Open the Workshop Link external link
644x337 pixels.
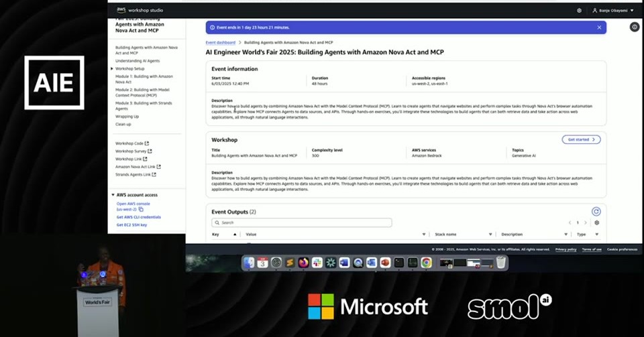tap(131, 159)
